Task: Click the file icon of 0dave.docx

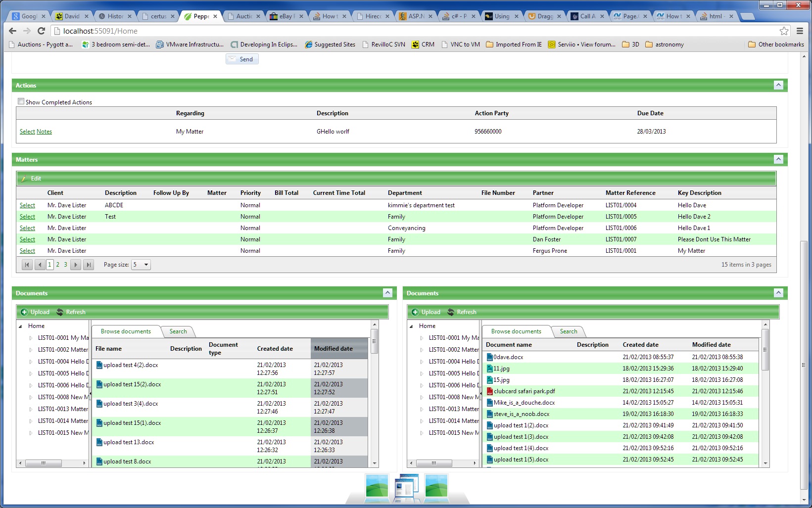Action: pos(490,357)
